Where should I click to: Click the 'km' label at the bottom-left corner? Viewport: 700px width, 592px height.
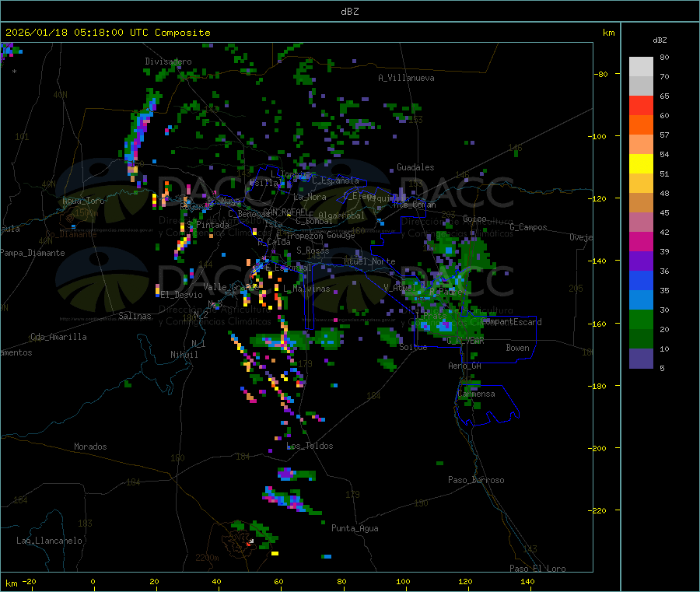(11, 583)
